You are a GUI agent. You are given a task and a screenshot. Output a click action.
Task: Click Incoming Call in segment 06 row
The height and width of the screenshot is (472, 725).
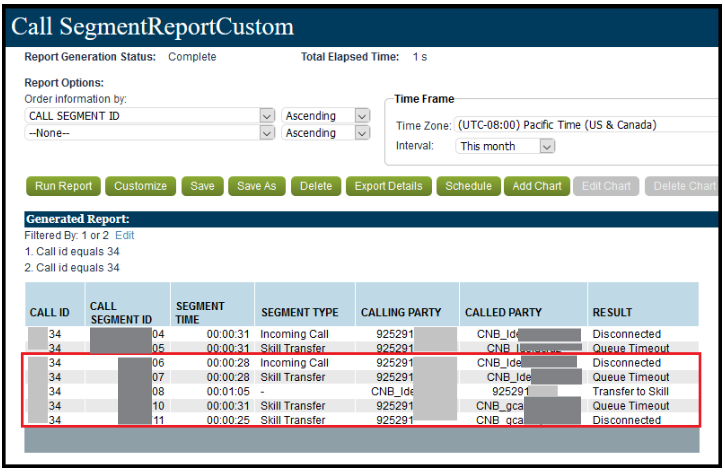[294, 363]
